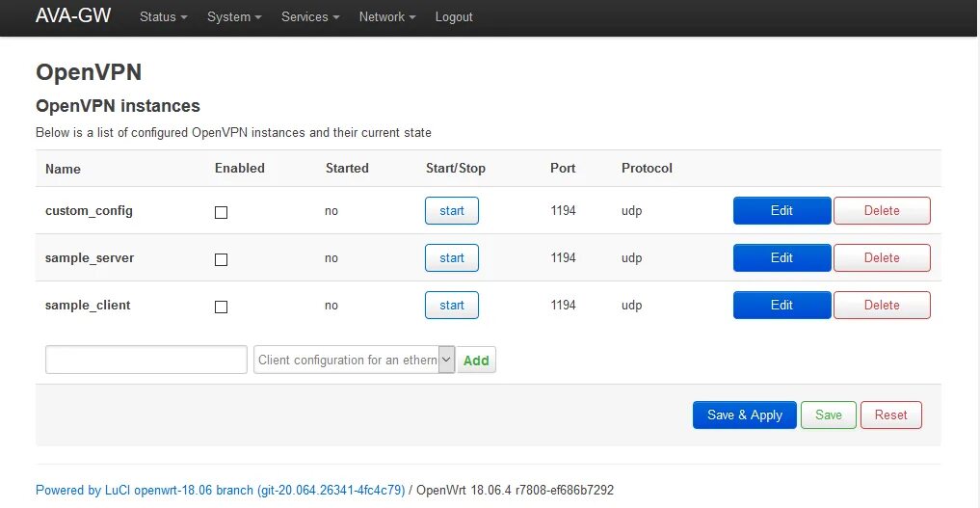This screenshot has height=508, width=980.
Task: Click started status 'no' for custom_config
Action: pos(331,211)
